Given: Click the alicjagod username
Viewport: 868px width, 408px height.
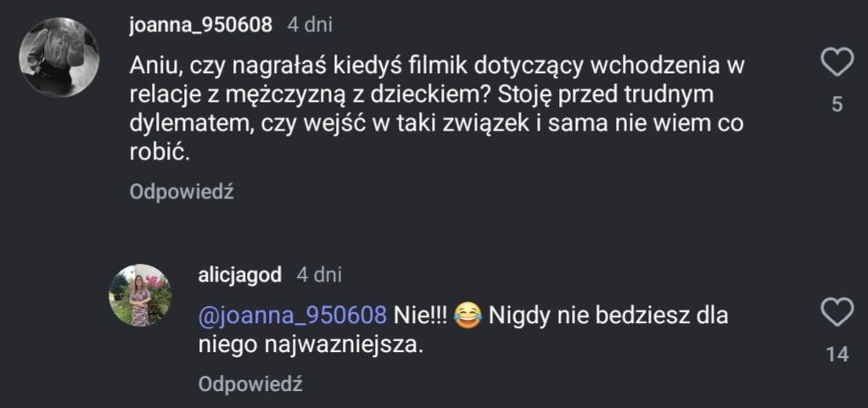Looking at the screenshot, I should click(x=239, y=276).
